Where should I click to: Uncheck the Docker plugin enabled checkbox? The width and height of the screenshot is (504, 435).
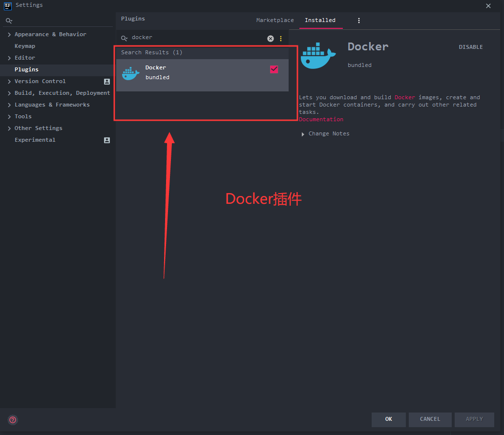(274, 69)
